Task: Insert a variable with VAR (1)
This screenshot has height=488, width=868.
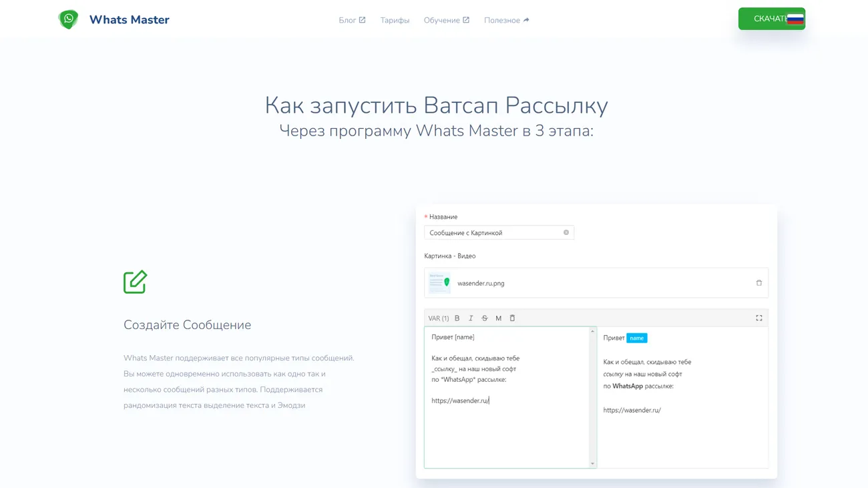Action: tap(438, 318)
